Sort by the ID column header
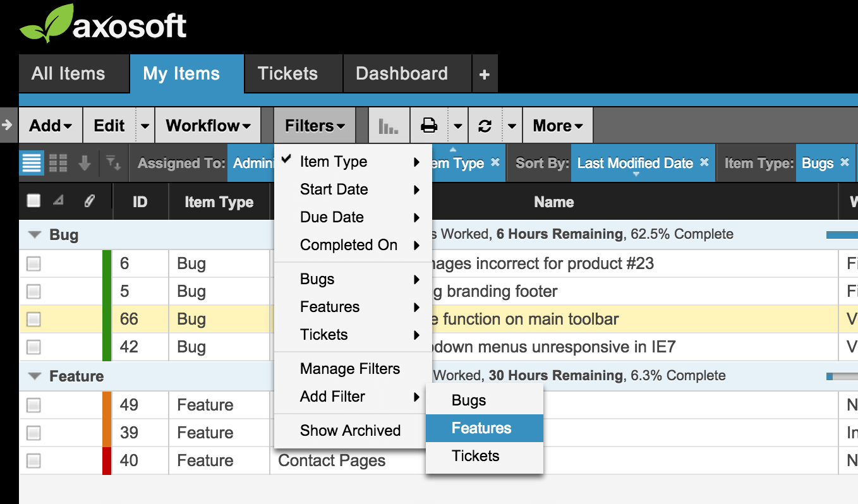858x504 pixels. click(140, 202)
